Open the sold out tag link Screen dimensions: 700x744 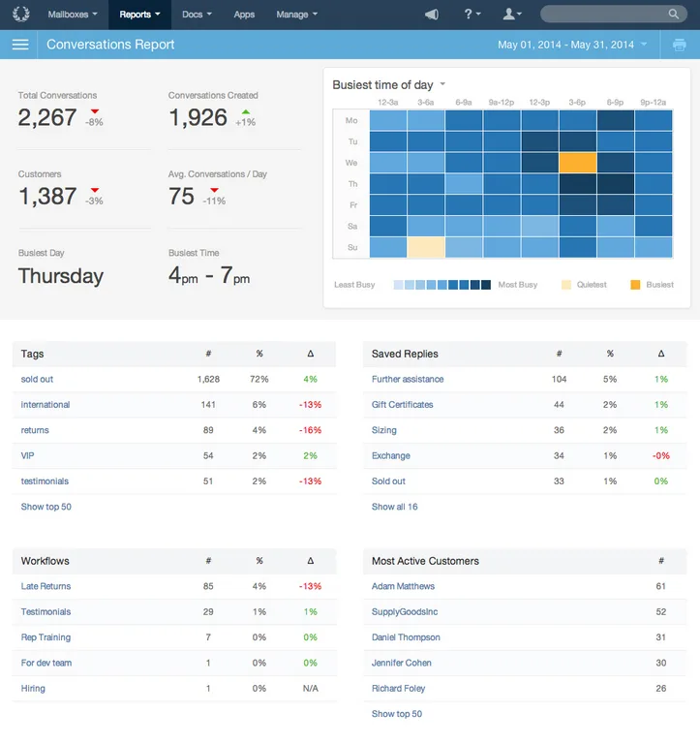pos(37,379)
